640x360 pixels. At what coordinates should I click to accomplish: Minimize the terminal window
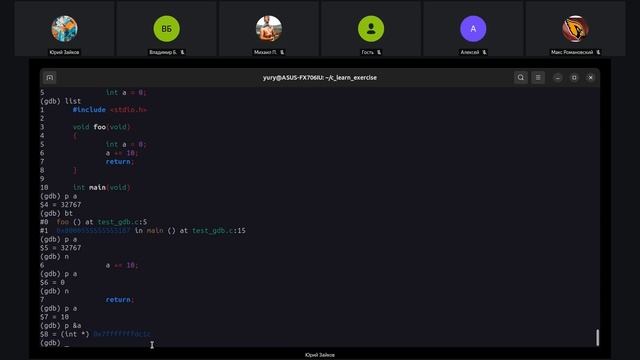pos(558,78)
